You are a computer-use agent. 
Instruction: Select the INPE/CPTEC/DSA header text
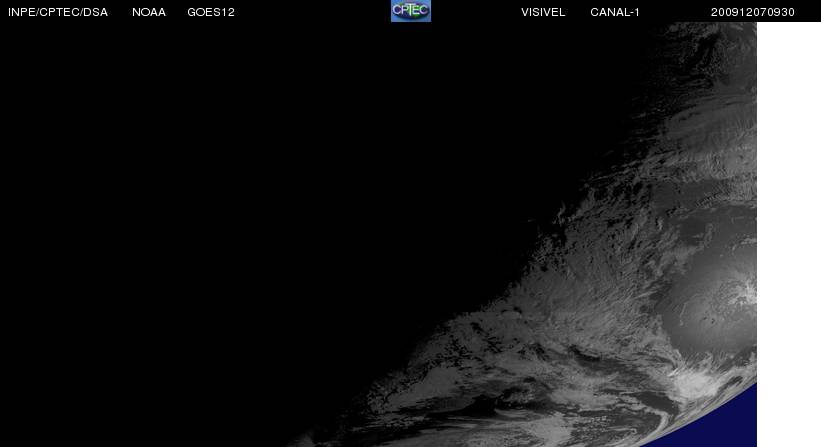click(58, 12)
